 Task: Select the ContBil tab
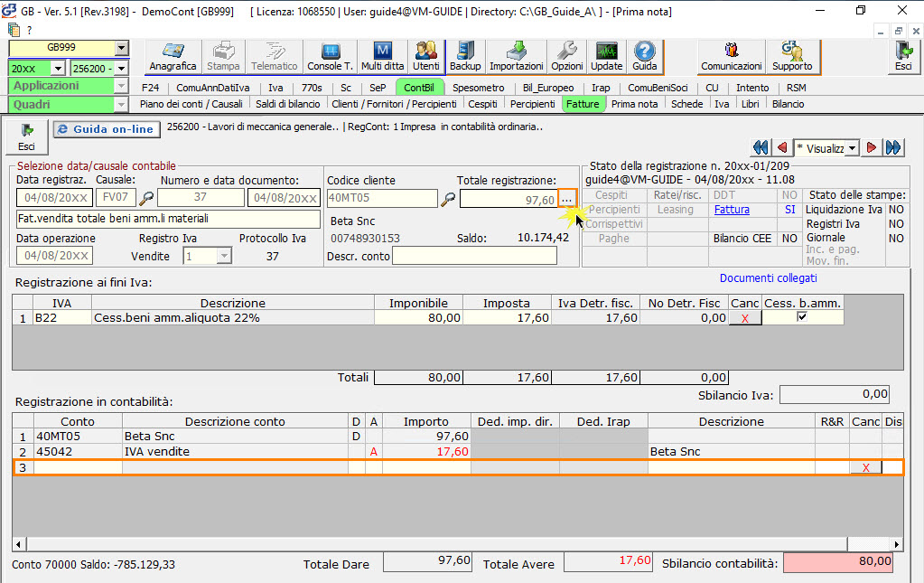(419, 88)
